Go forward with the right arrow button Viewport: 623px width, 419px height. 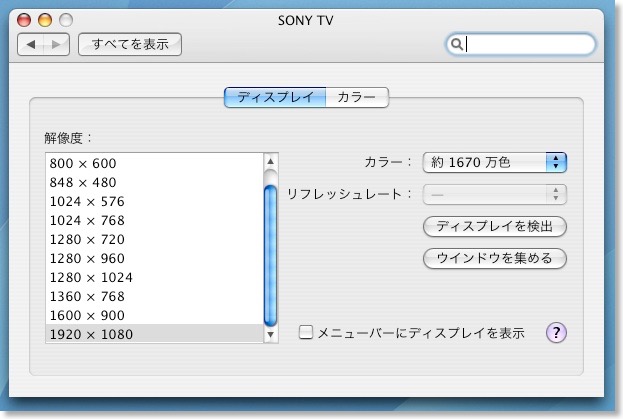57,44
